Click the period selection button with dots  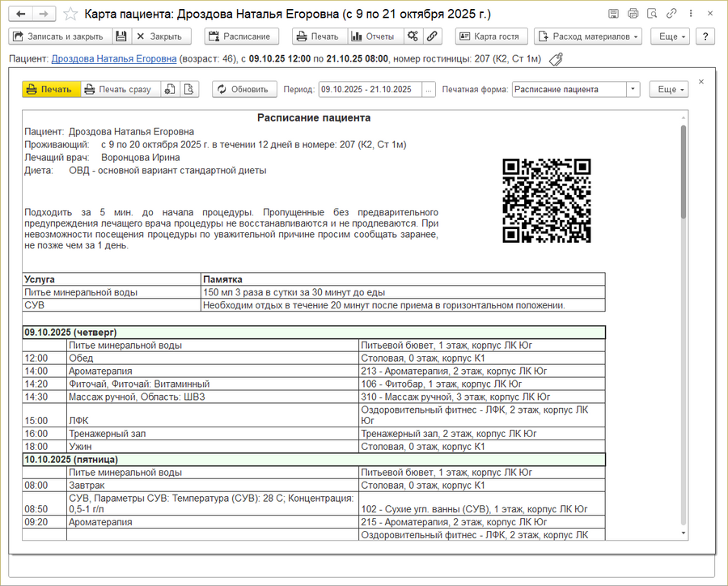pos(430,89)
